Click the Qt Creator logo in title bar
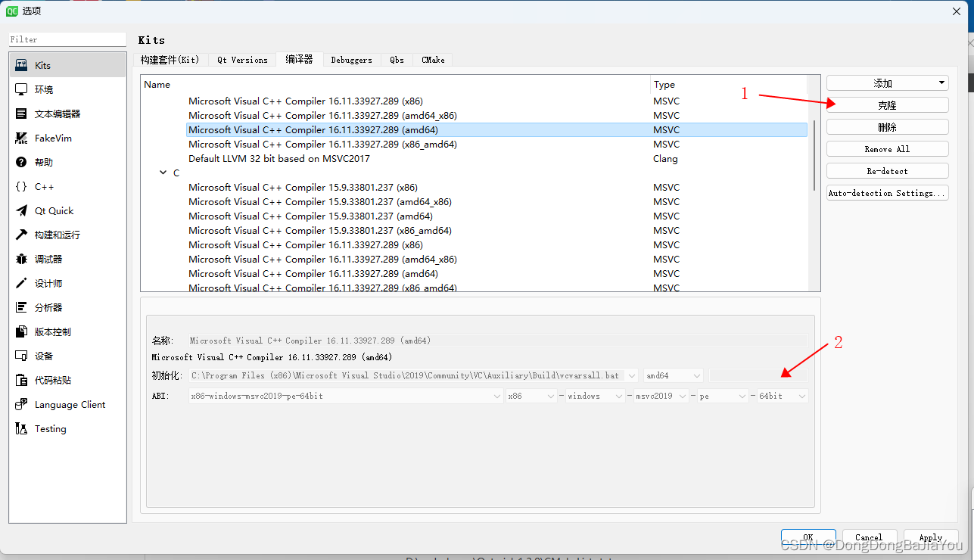 click(x=12, y=11)
